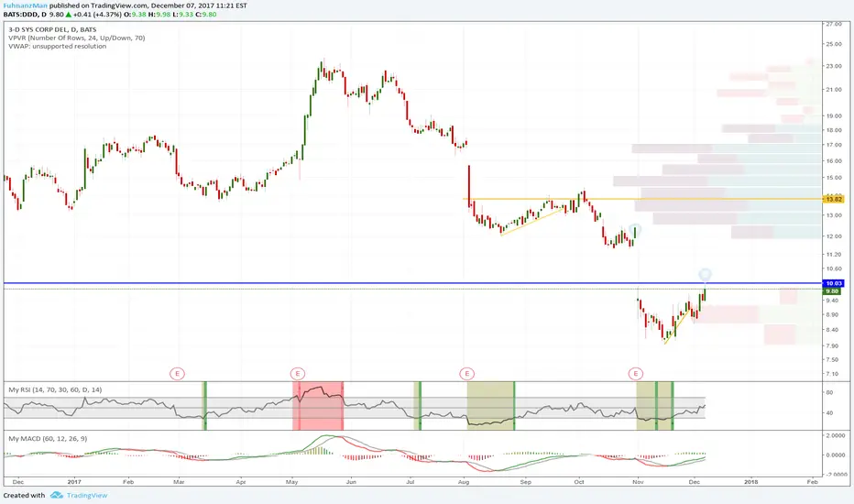Click the 2017 label on the time axis

(74, 482)
